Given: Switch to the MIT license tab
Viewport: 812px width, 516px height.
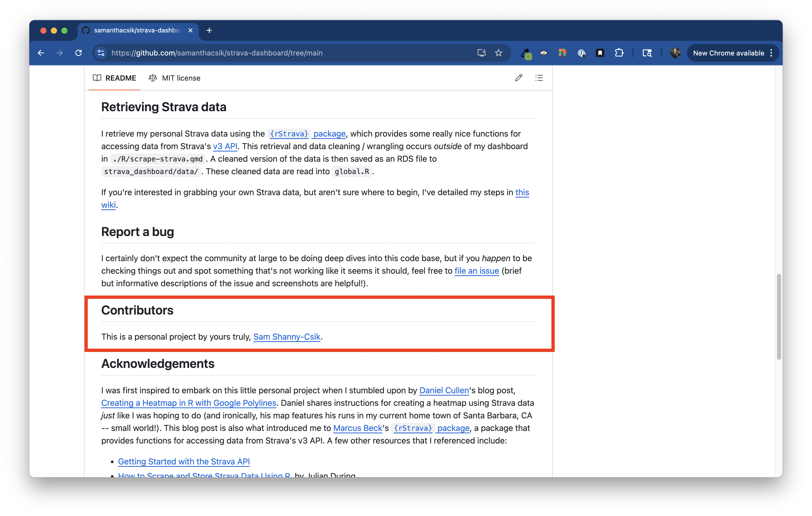Looking at the screenshot, I should 174,78.
